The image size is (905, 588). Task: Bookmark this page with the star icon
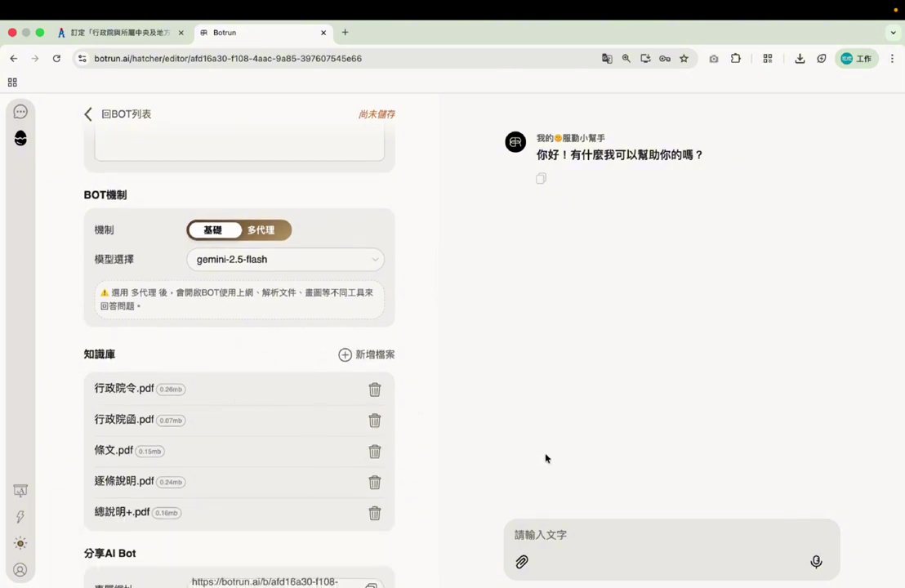click(x=684, y=58)
